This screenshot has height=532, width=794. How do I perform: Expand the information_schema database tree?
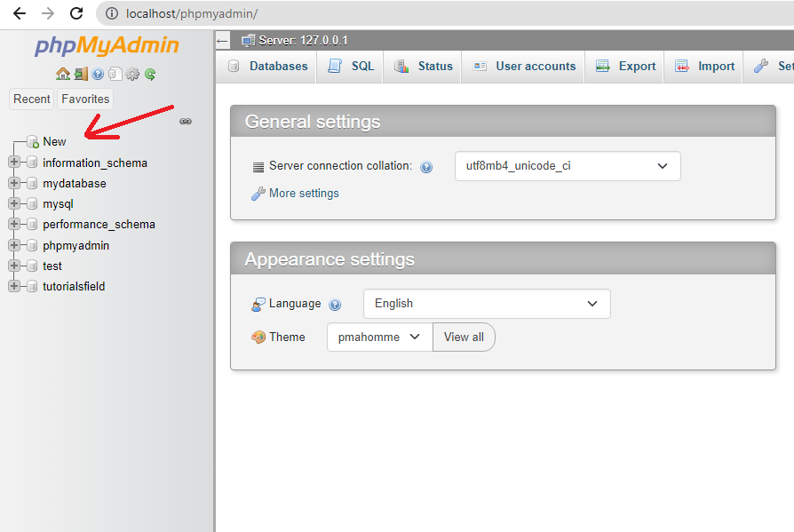pyautogui.click(x=14, y=162)
